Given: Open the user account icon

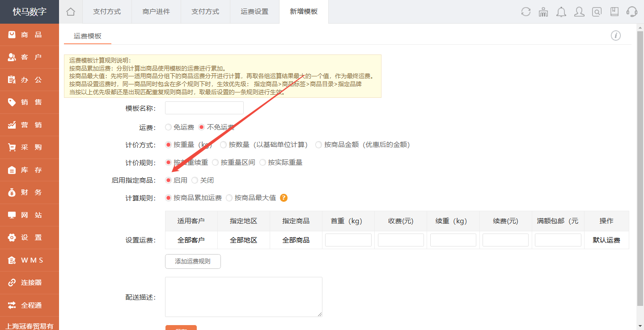Looking at the screenshot, I should point(579,12).
